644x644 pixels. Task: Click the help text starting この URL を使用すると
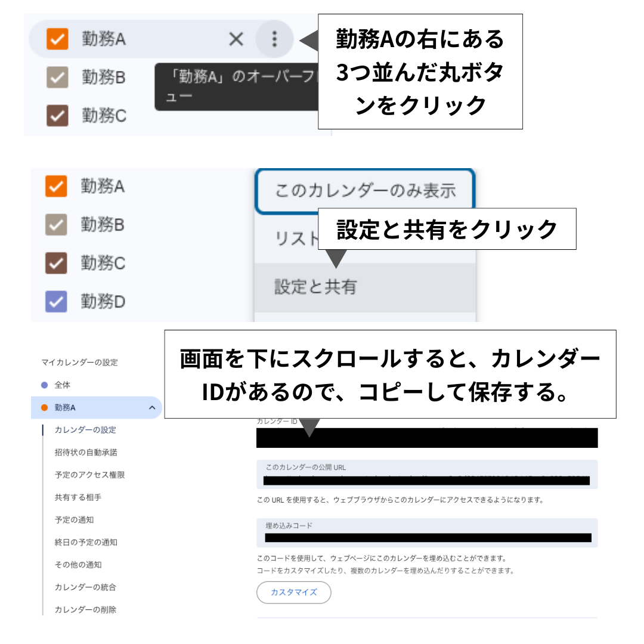(x=401, y=500)
